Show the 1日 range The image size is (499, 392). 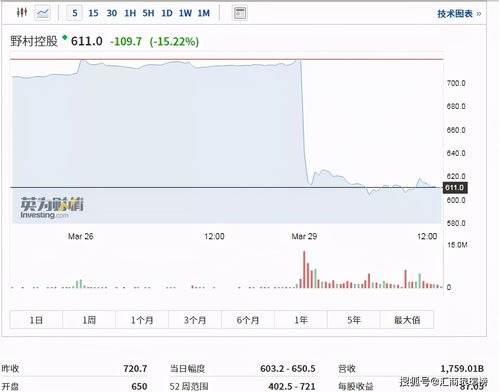point(36,320)
